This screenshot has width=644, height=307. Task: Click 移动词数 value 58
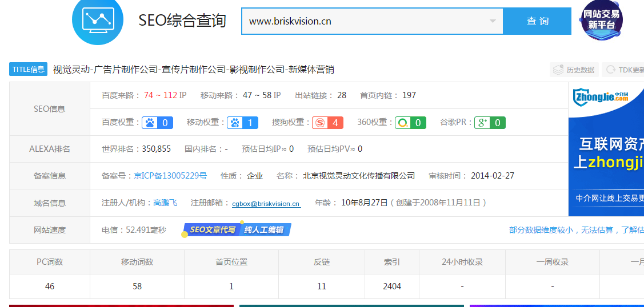tap(137, 286)
